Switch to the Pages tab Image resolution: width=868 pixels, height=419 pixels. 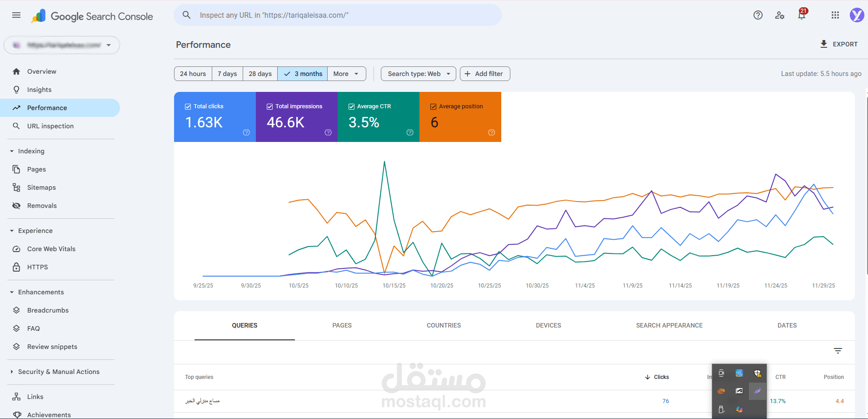click(x=342, y=325)
